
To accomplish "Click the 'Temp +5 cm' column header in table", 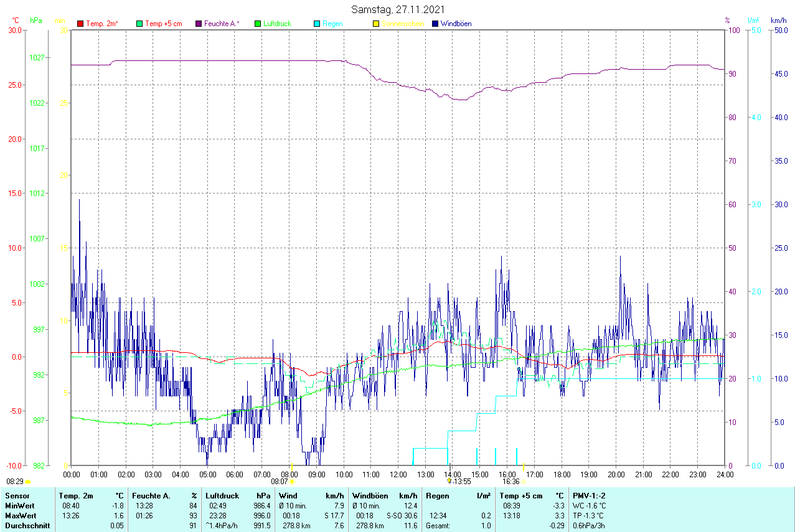I will (x=520, y=496).
